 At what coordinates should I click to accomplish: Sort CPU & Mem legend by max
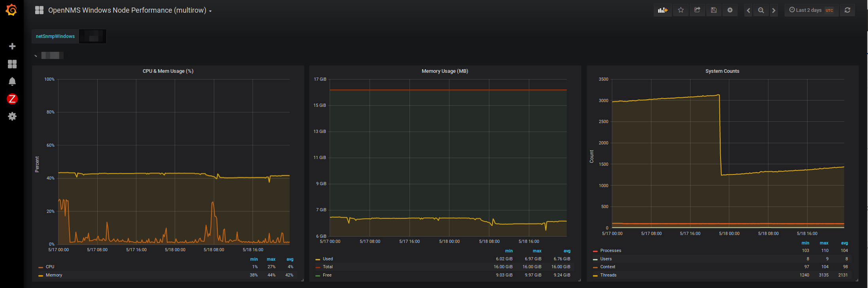[x=271, y=260]
